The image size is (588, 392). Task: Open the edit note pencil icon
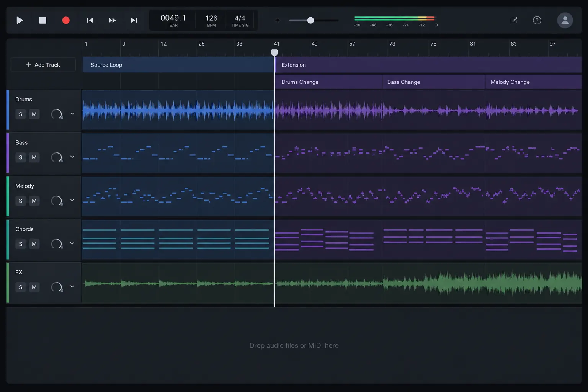tap(514, 20)
